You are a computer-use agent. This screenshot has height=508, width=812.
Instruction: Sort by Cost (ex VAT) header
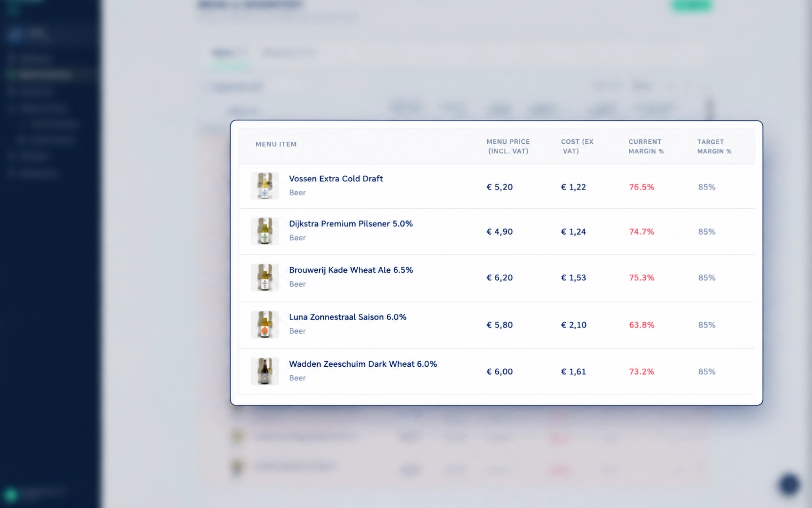click(x=577, y=146)
